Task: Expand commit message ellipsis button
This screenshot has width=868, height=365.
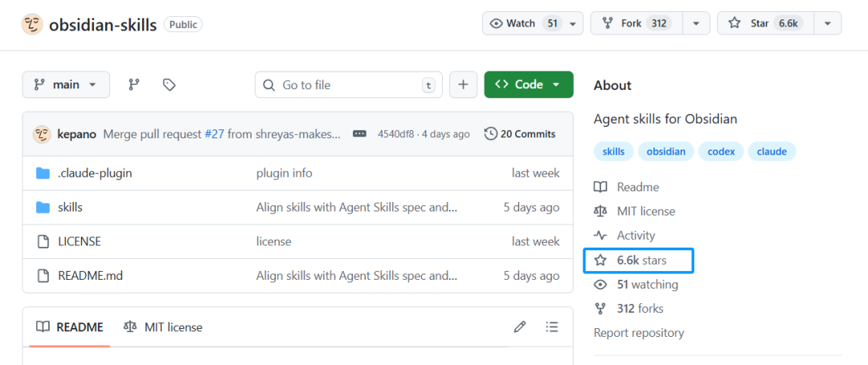Action: tap(359, 134)
